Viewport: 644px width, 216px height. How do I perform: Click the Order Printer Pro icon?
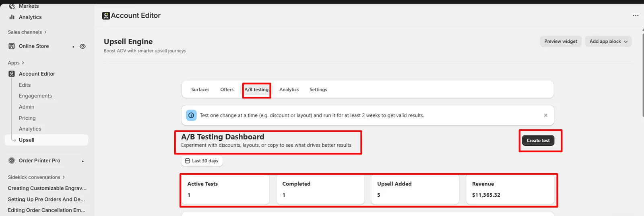tap(12, 160)
